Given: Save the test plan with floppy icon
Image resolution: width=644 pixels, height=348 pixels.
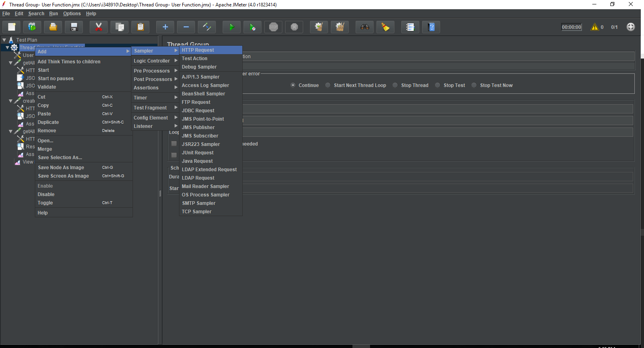Looking at the screenshot, I should [74, 27].
